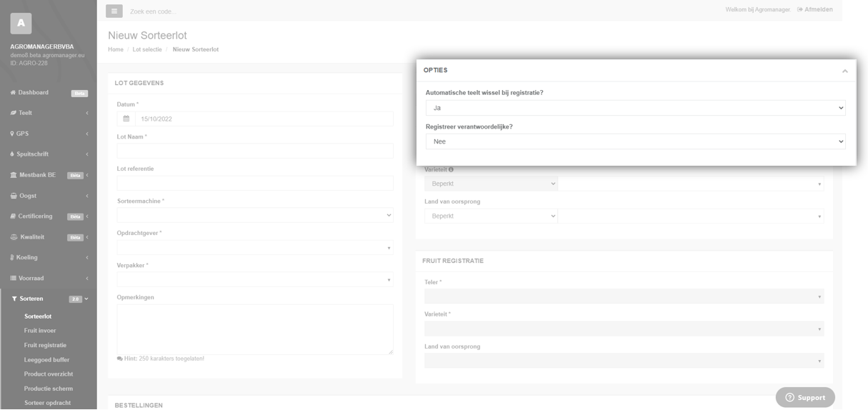Collapse the Opties panel chevron
868x410 pixels.
tap(844, 71)
